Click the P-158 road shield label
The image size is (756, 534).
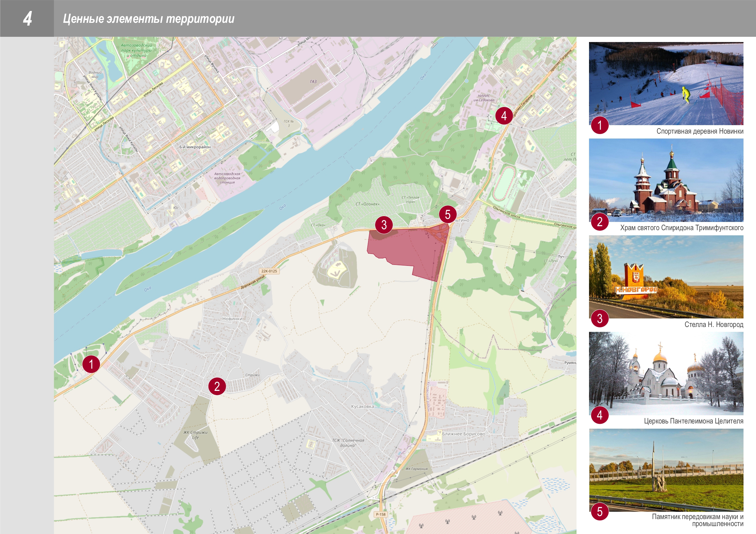click(x=381, y=514)
